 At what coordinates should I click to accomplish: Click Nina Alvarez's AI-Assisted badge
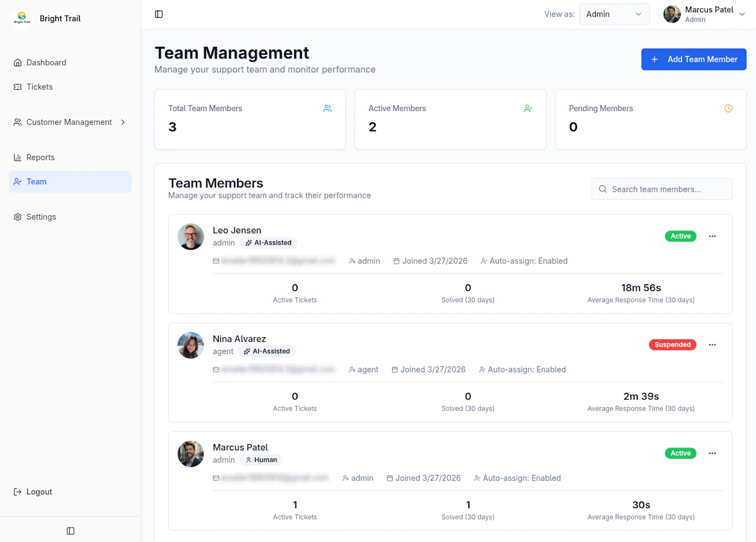pyautogui.click(x=267, y=351)
